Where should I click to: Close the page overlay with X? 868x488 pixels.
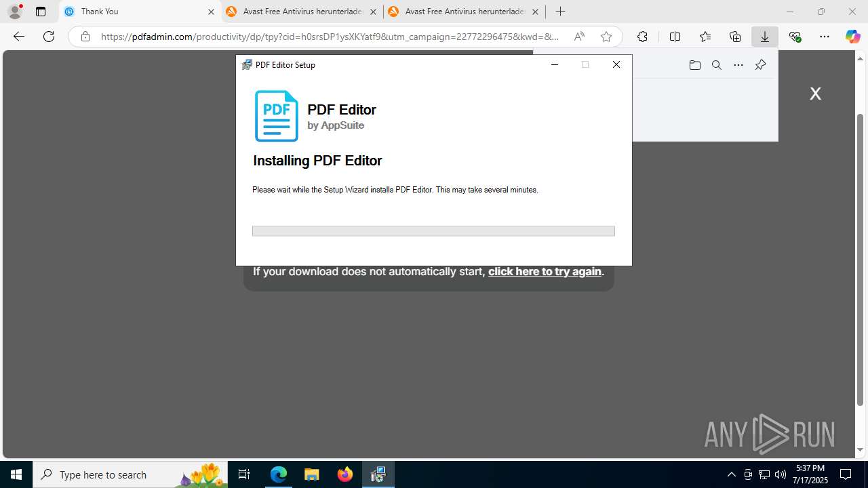tap(815, 94)
